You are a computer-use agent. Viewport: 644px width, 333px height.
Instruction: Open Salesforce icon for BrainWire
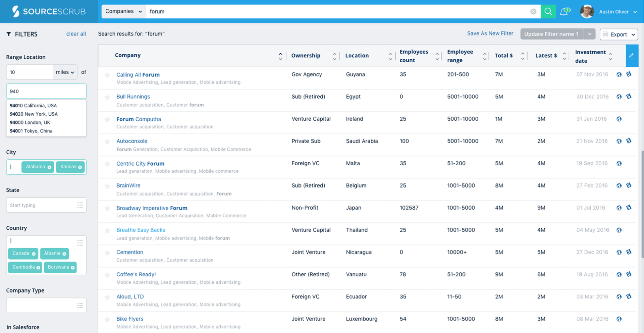click(629, 185)
